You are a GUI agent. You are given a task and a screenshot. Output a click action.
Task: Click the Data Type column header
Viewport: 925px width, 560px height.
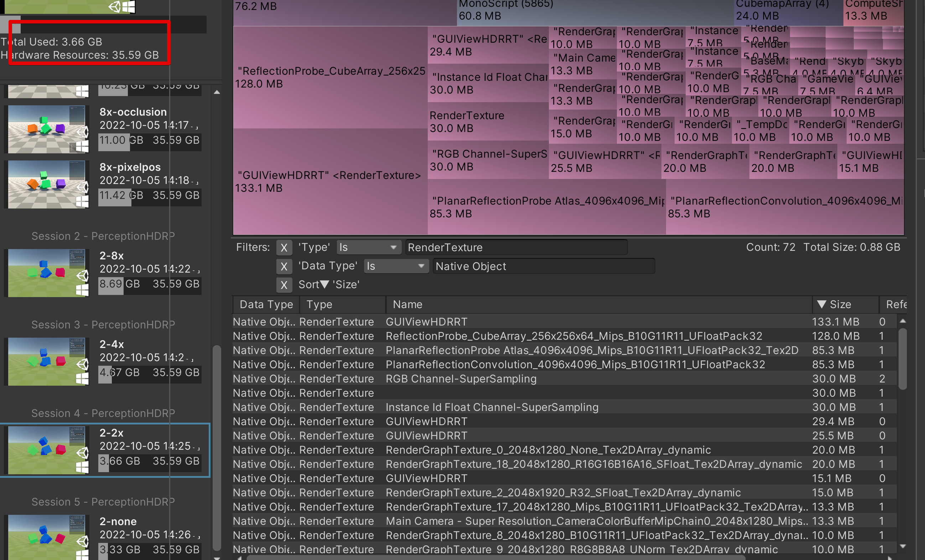(x=266, y=304)
